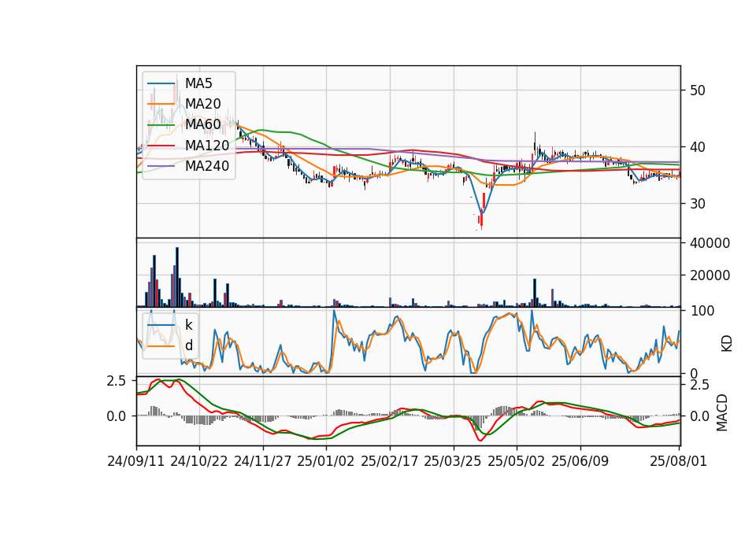756x543 pixels.
Task: Click the MA5 legend label
Action: [x=198, y=83]
